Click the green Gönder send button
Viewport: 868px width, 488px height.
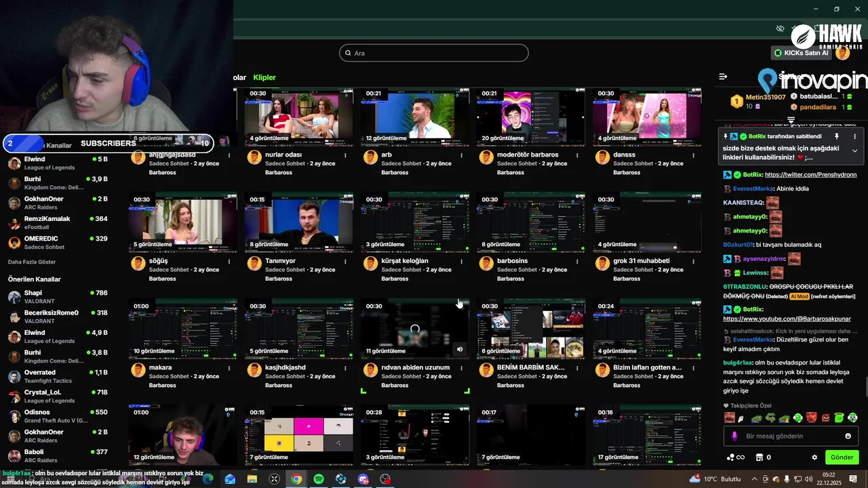point(842,457)
